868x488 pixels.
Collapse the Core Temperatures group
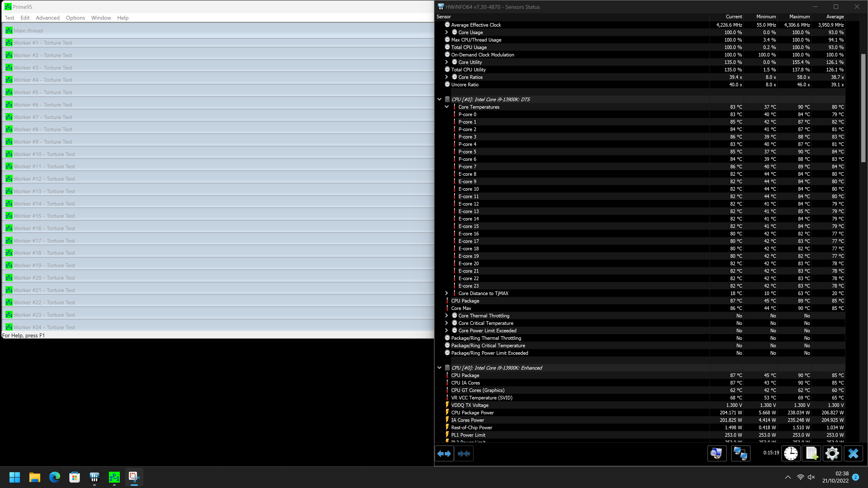(x=447, y=107)
